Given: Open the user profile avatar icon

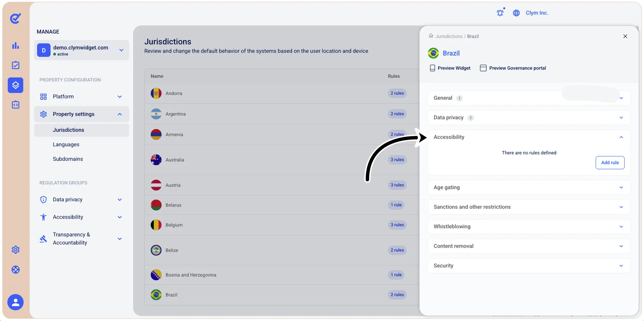Looking at the screenshot, I should (15, 302).
